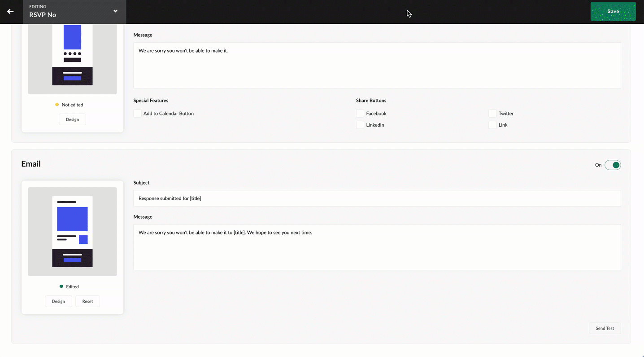Check the LinkedIn share checkbox
Viewport: 644px width, 357px height.
(360, 125)
